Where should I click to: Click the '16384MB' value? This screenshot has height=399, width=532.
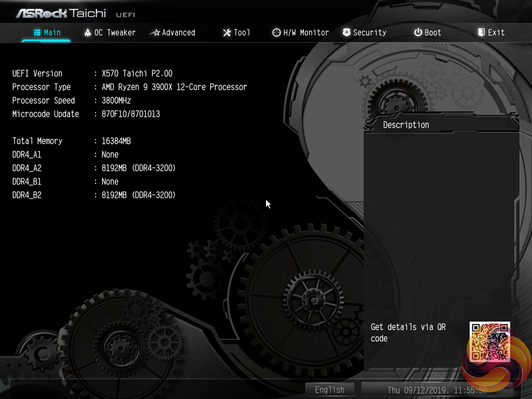(116, 141)
